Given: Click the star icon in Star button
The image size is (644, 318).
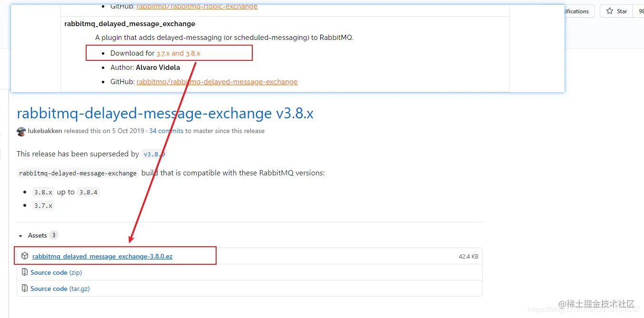Looking at the screenshot, I should (x=610, y=11).
